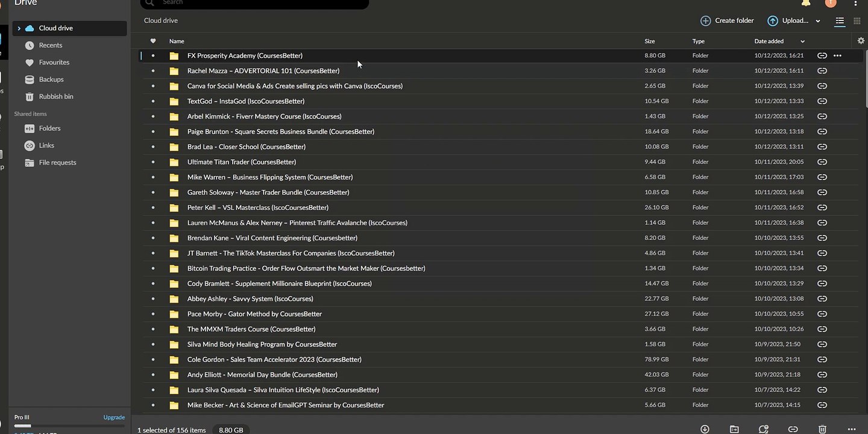Click the Upload button
Screen dimensions: 868x434
pos(788,20)
